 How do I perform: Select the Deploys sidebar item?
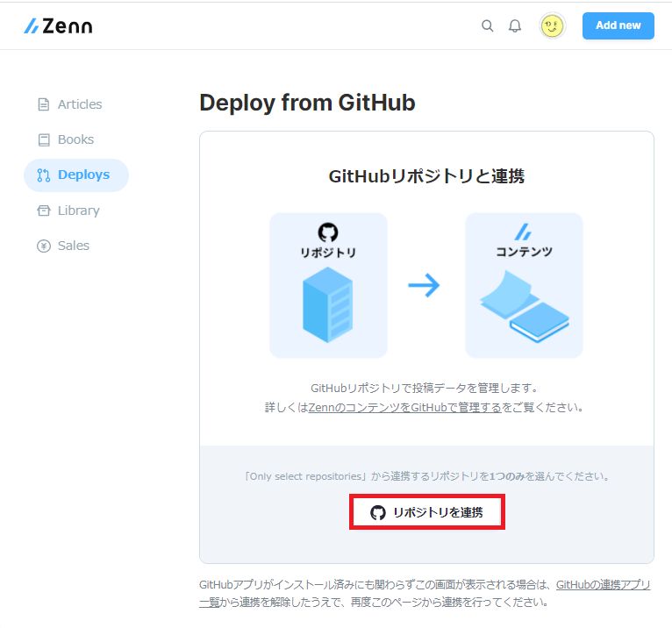point(75,175)
